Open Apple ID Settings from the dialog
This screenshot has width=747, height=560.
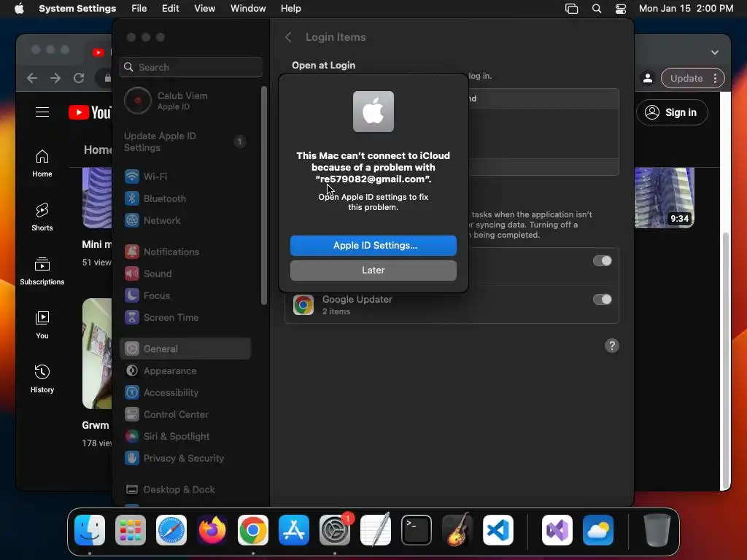click(373, 245)
